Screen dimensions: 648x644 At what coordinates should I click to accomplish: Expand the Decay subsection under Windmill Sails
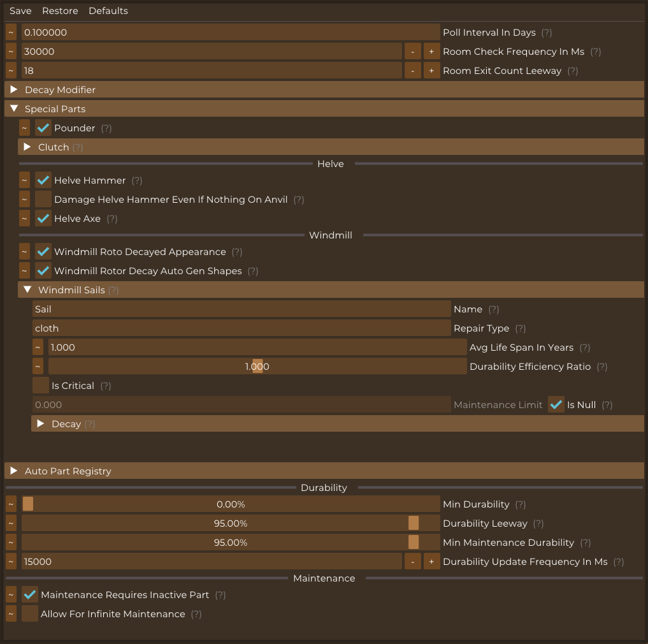pyautogui.click(x=337, y=423)
